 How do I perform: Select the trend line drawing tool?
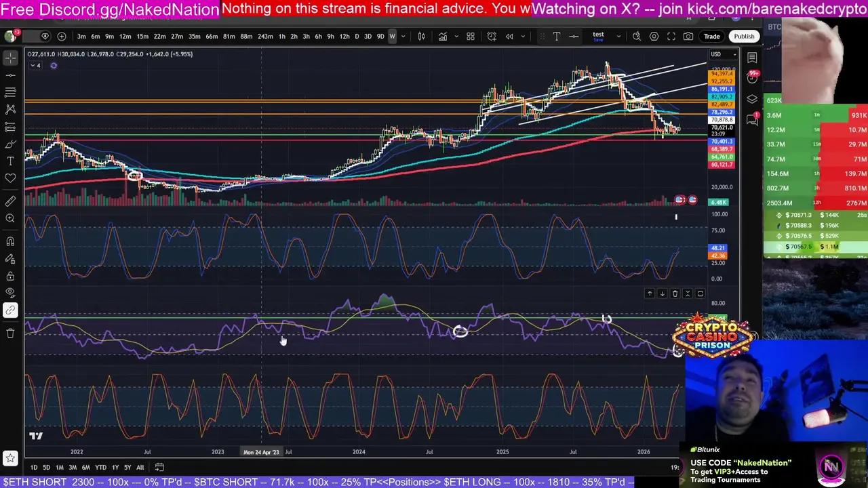[10, 75]
